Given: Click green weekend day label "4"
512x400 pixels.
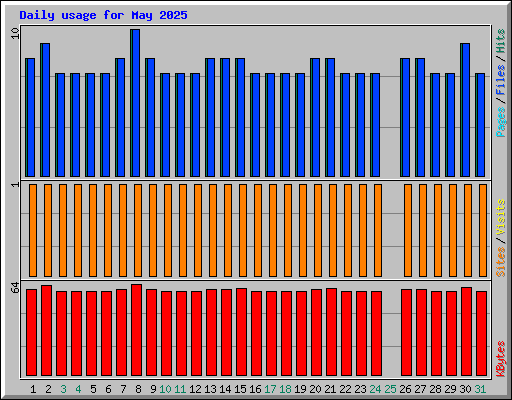Looking at the screenshot, I should (78, 389).
